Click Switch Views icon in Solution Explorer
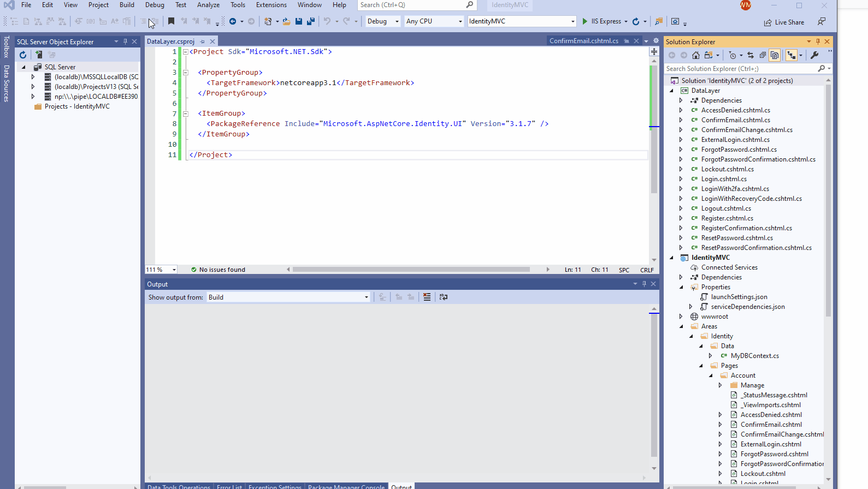This screenshot has width=868, height=489. point(708,55)
